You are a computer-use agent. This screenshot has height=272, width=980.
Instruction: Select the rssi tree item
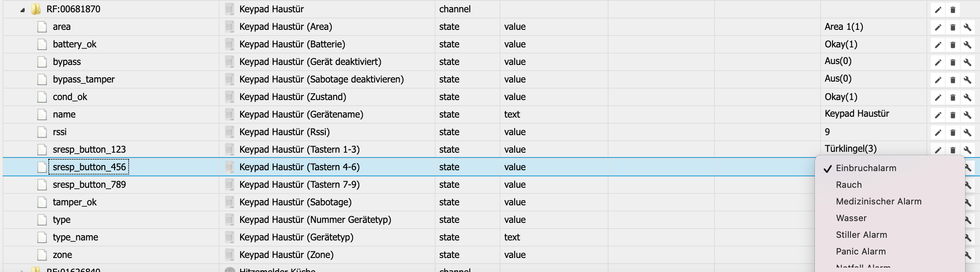pos(60,132)
